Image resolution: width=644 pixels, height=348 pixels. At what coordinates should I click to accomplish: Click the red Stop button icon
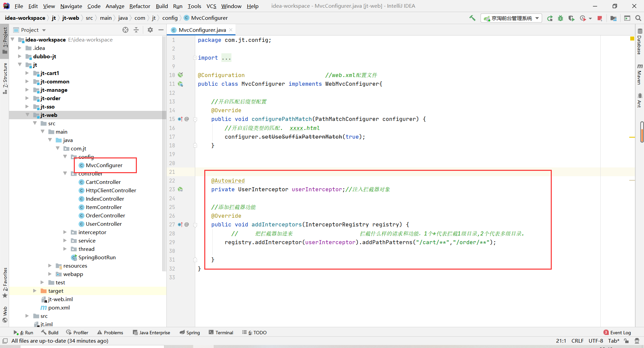[600, 18]
